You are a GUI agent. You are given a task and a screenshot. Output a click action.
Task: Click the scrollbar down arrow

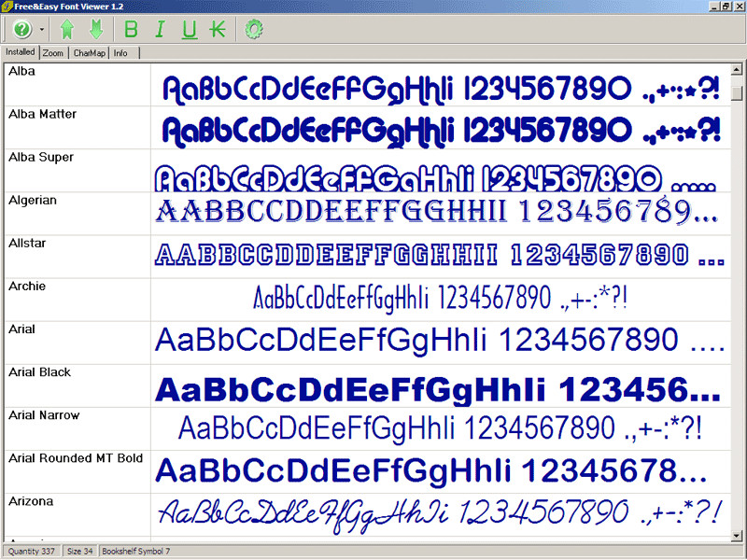tap(737, 536)
